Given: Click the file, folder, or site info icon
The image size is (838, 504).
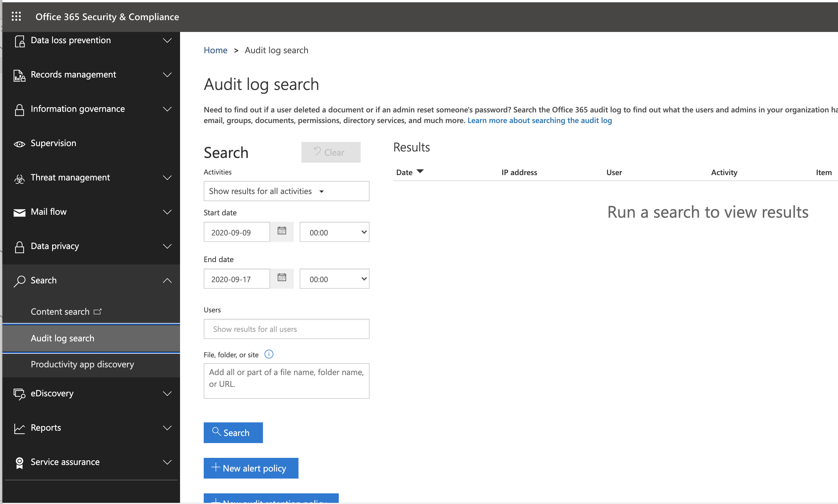Looking at the screenshot, I should point(269,355).
